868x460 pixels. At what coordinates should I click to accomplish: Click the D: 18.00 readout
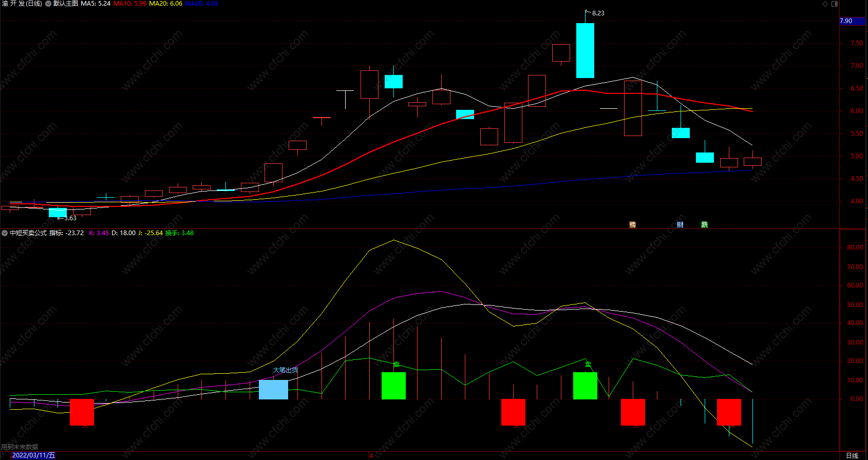tap(124, 233)
